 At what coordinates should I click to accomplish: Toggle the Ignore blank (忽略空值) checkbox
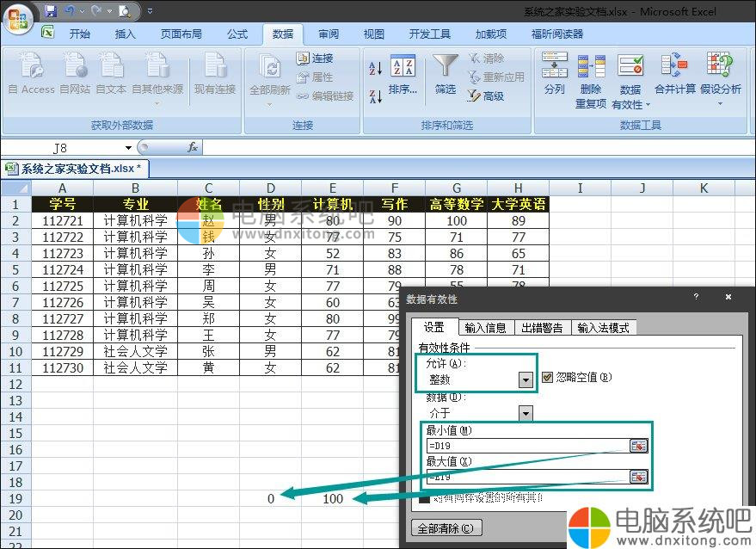548,377
